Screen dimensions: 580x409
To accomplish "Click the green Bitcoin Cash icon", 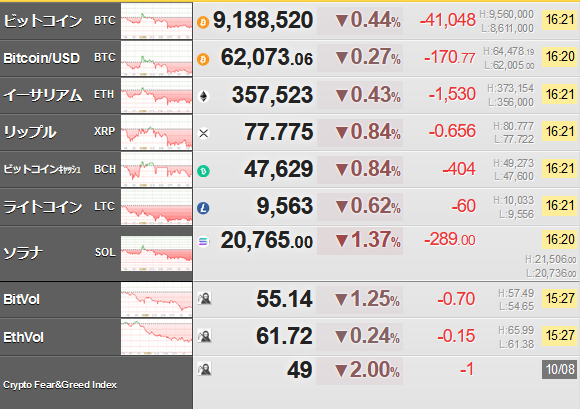I will (x=203, y=171).
